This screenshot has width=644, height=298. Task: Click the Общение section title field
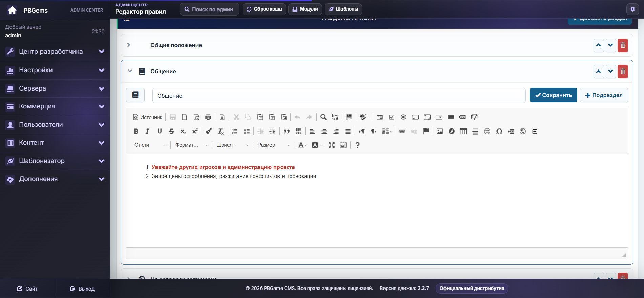point(339,96)
